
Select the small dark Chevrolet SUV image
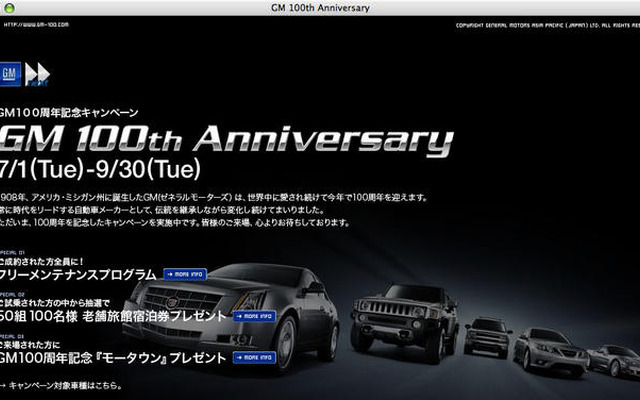click(487, 336)
